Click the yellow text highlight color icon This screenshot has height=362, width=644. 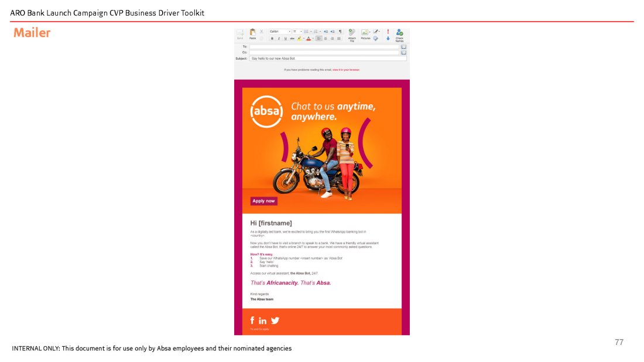pyautogui.click(x=299, y=39)
